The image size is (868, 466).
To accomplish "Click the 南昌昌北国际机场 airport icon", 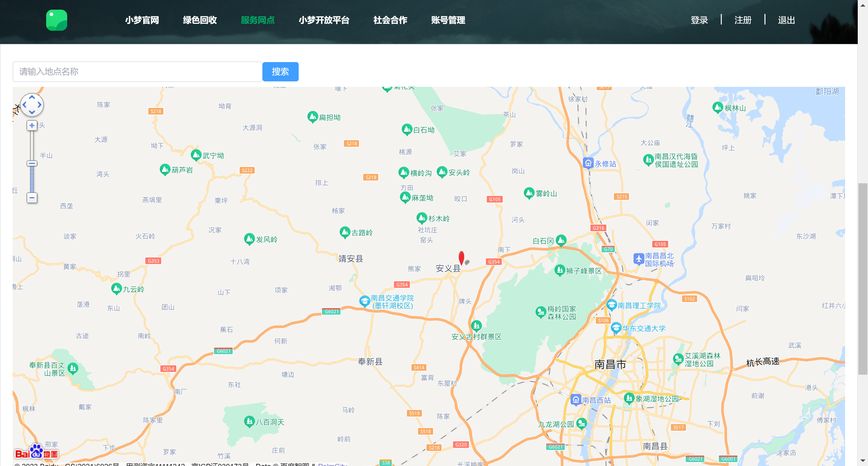I will pos(639,259).
